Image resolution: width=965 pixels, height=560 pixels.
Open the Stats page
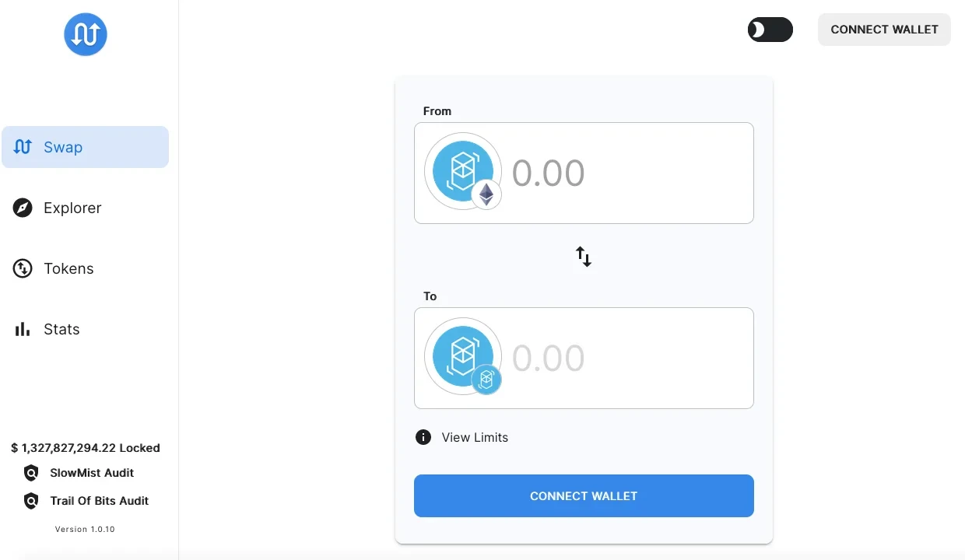61,329
